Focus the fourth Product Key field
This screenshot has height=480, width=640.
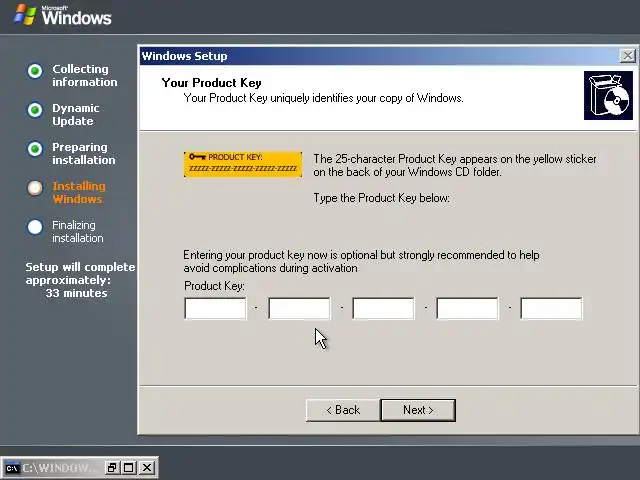click(467, 308)
